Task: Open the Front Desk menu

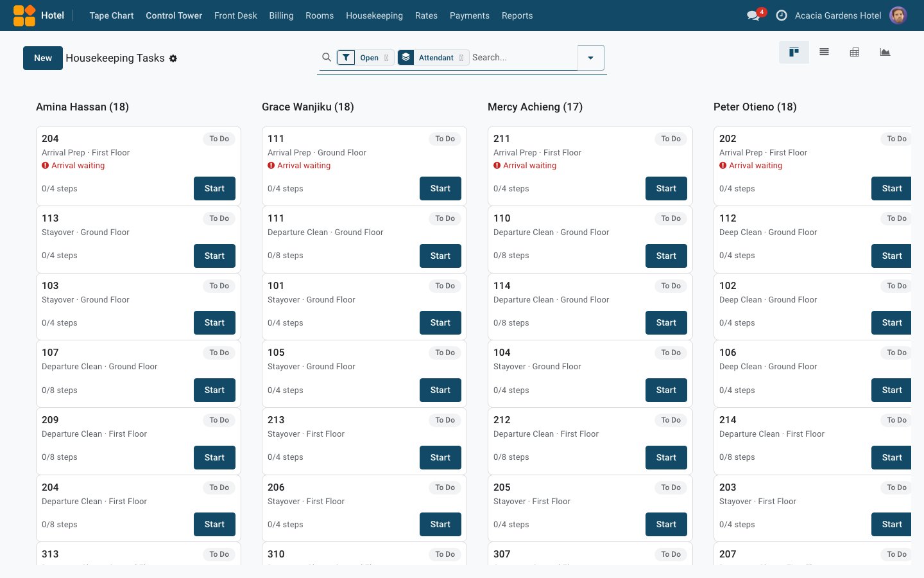Action: [235, 15]
